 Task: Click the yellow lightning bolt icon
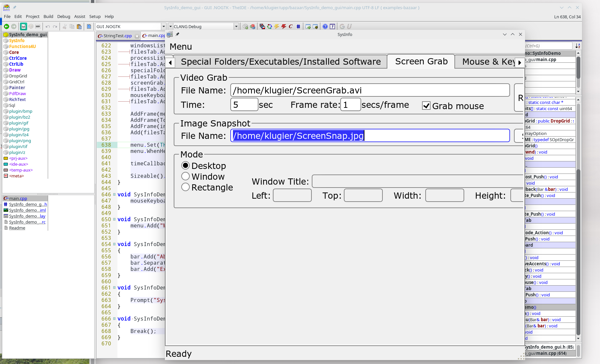click(277, 26)
